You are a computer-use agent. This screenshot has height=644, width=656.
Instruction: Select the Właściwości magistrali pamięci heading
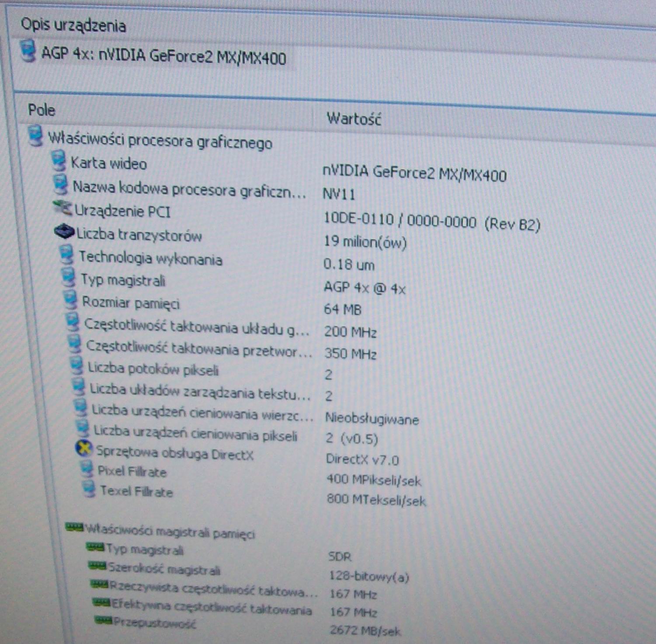point(170,532)
